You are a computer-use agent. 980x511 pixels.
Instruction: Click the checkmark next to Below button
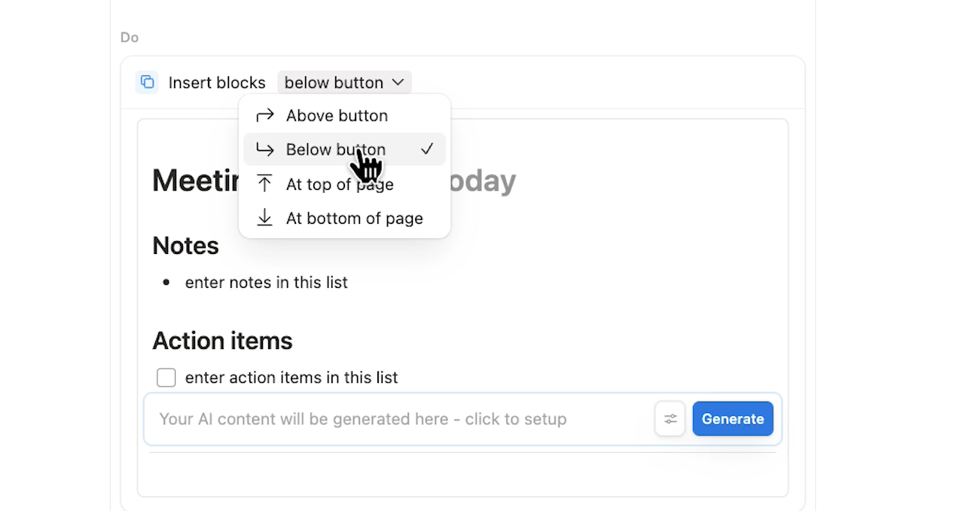pos(427,148)
